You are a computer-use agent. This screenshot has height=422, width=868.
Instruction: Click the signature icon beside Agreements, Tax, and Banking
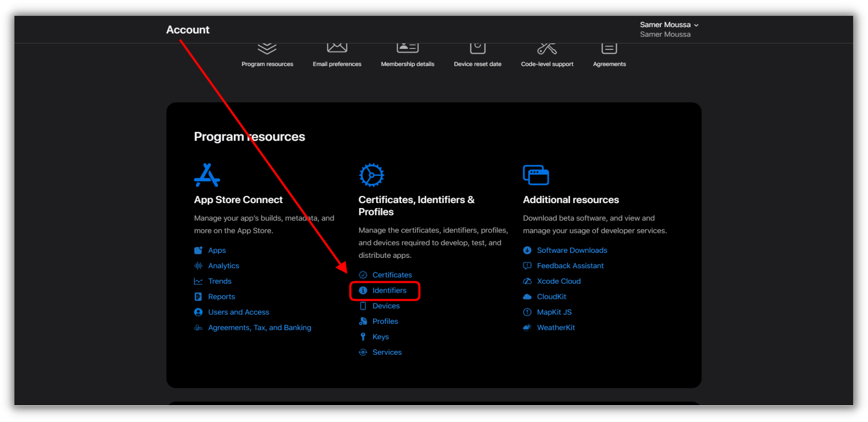tap(198, 327)
